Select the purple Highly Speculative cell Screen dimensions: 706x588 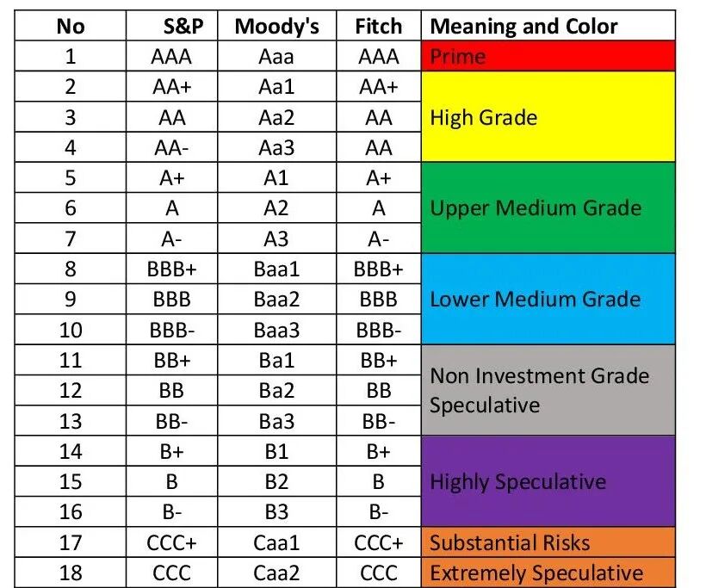[x=548, y=481]
